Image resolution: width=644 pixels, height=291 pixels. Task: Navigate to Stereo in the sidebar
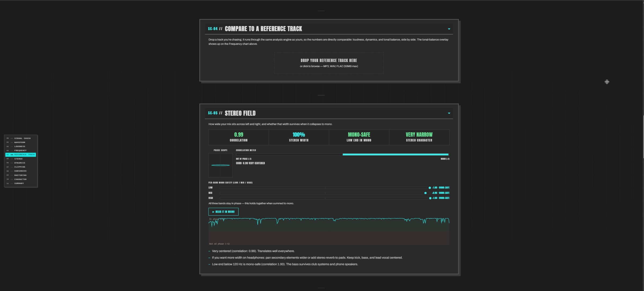[x=21, y=159]
